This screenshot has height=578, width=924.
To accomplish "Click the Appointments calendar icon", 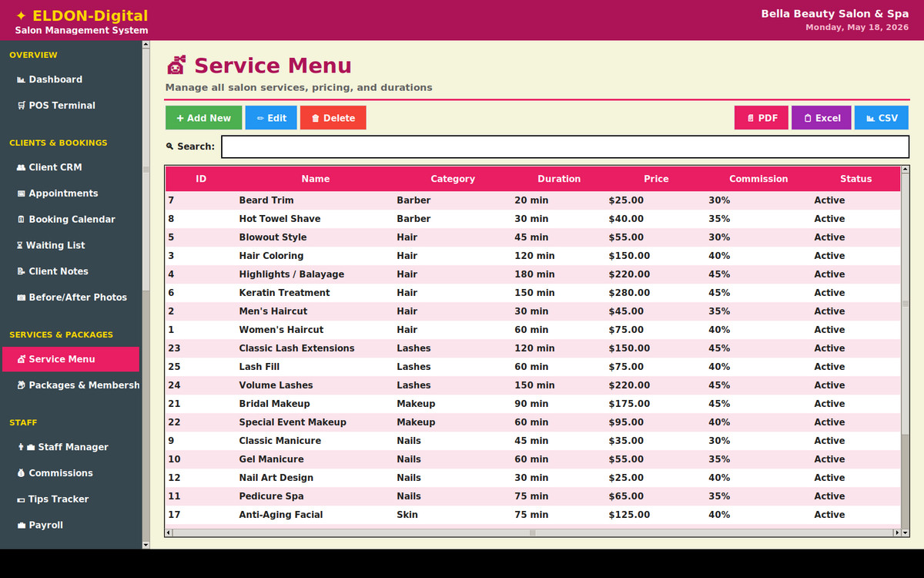I will [21, 193].
